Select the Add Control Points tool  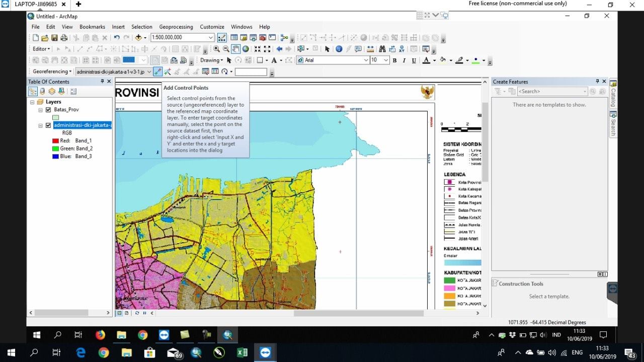tap(158, 71)
